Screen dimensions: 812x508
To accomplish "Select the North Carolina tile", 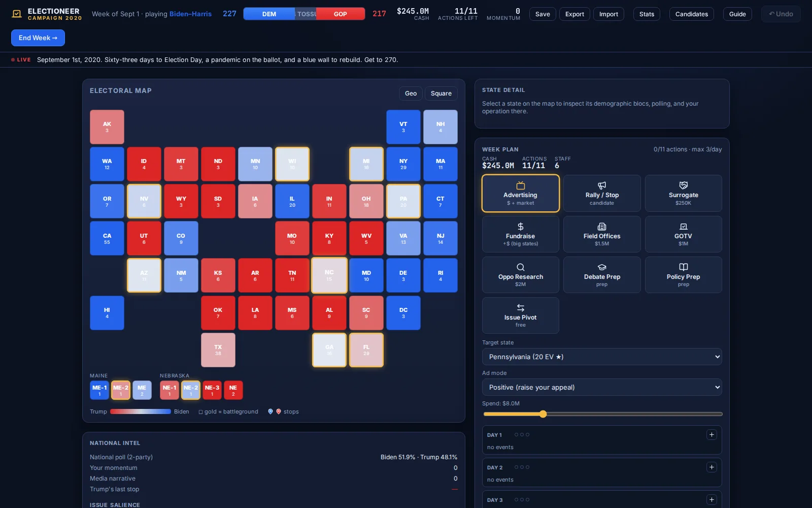I will (329, 275).
